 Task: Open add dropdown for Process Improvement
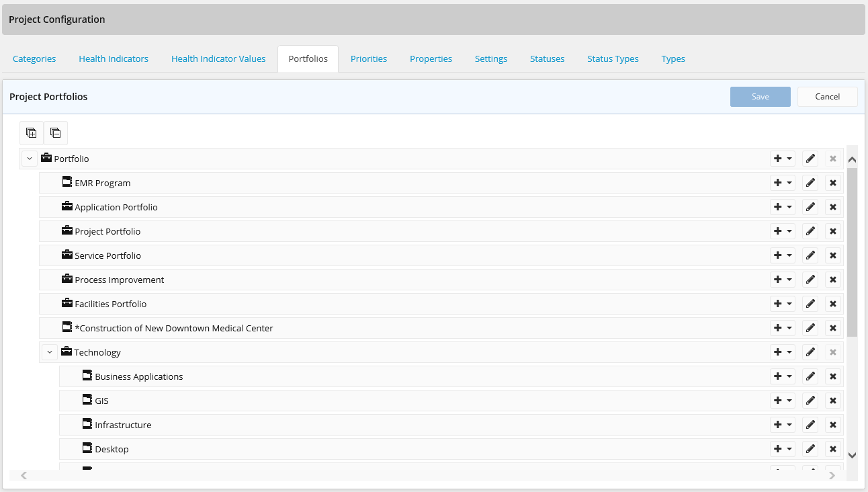[783, 280]
